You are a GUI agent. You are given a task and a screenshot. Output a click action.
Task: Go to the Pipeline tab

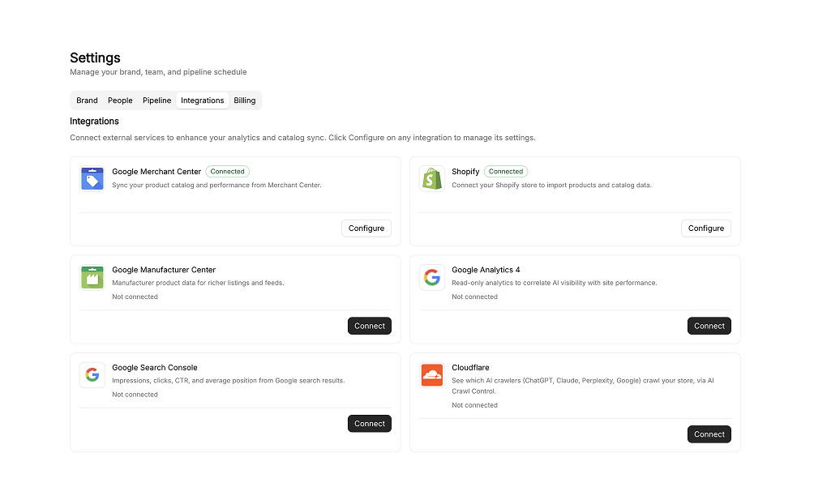click(156, 100)
